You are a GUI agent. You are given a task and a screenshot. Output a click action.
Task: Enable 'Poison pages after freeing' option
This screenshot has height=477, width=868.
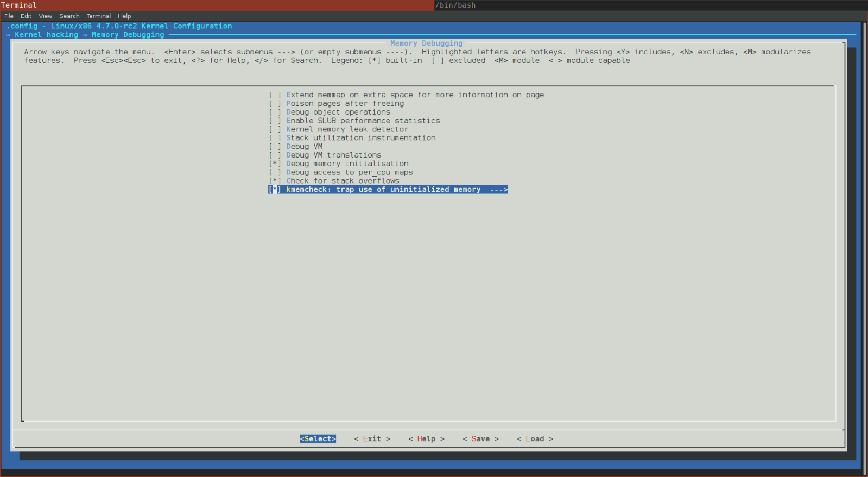tap(275, 104)
